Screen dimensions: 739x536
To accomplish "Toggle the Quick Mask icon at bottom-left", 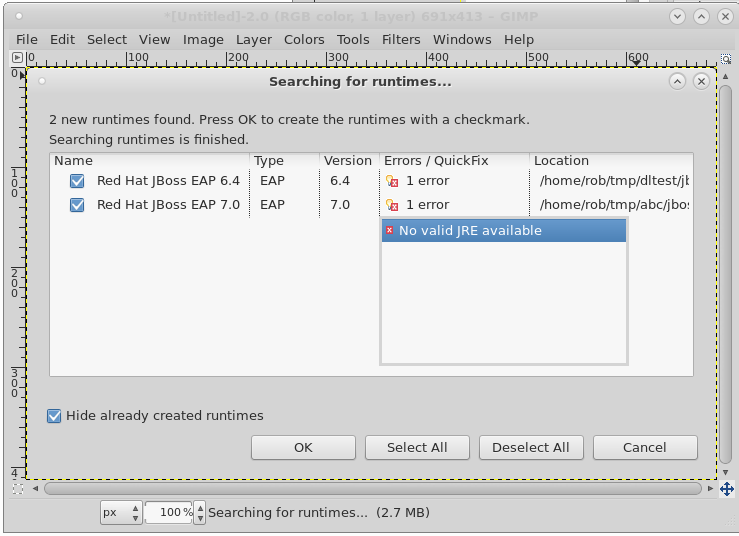I will (17, 489).
